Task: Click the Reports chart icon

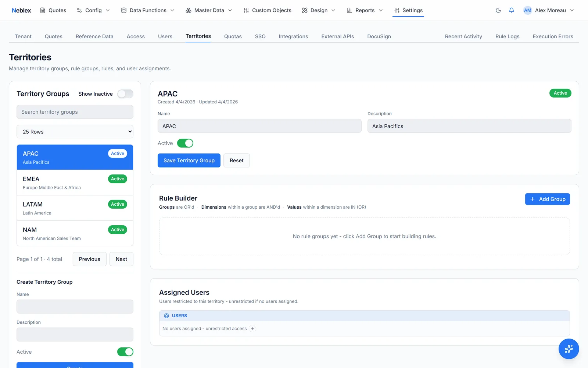Action: coord(349,10)
